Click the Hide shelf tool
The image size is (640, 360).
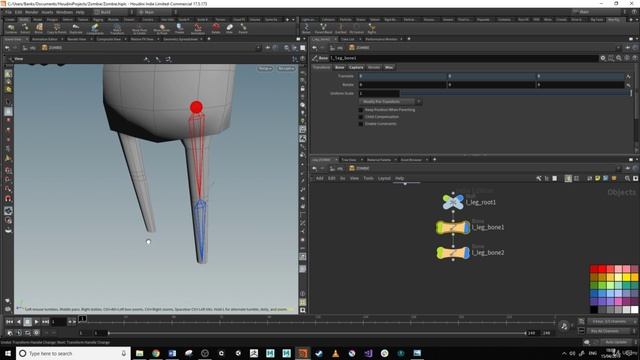[229, 29]
